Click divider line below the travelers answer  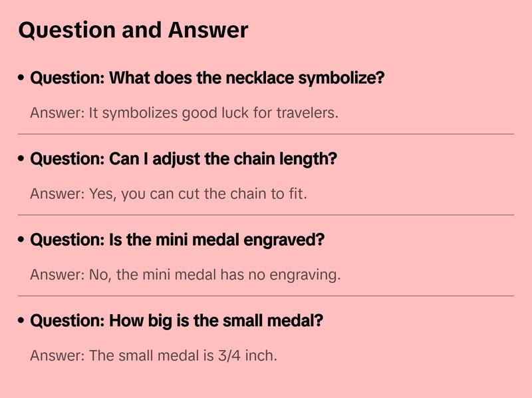pyautogui.click(x=266, y=134)
